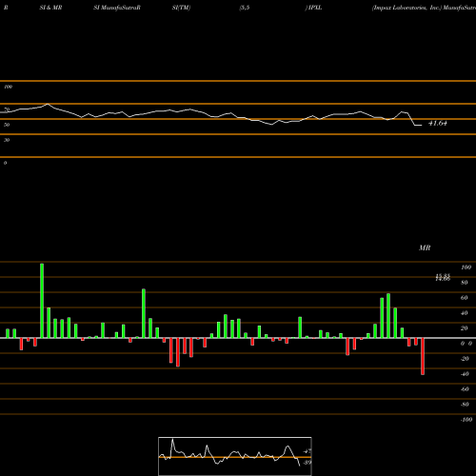Click MR axis label 60
Viewport: 476px width, 476px height.
465,298
